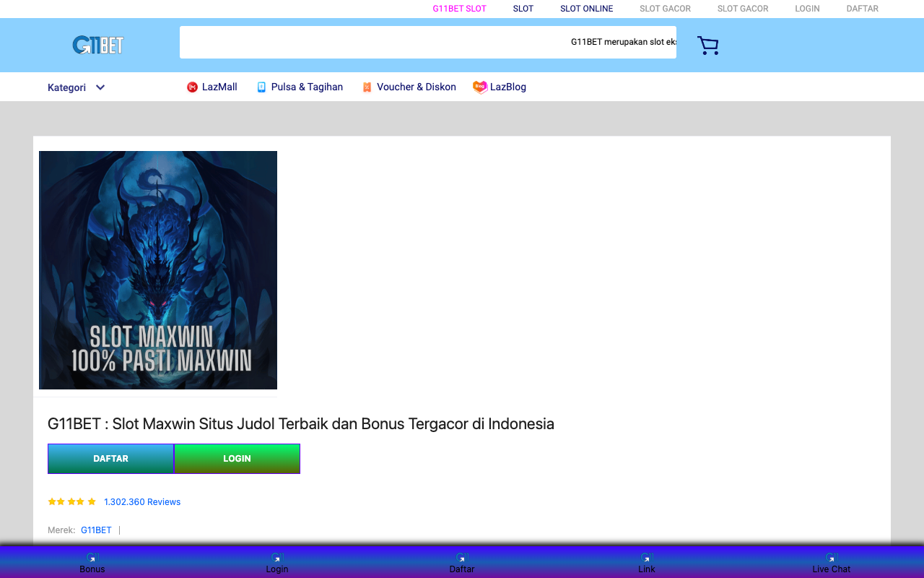The height and width of the screenshot is (578, 924).
Task: Open the gray DAFTAR top menu item
Action: click(x=863, y=9)
